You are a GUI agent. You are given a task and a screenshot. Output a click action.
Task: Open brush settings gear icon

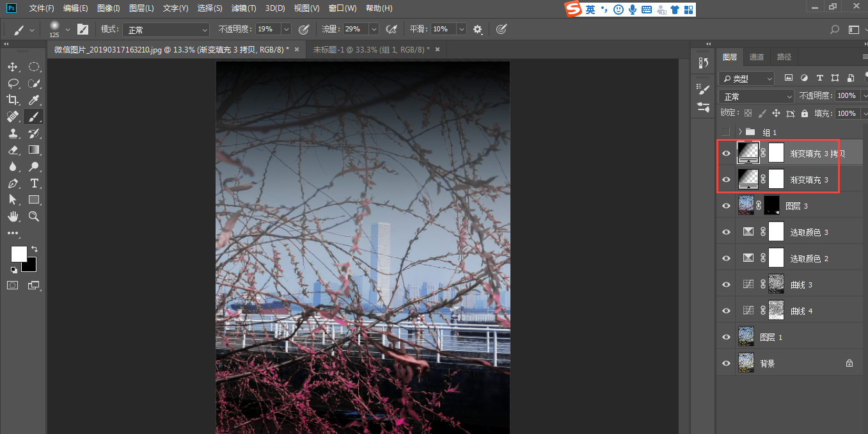pos(478,29)
